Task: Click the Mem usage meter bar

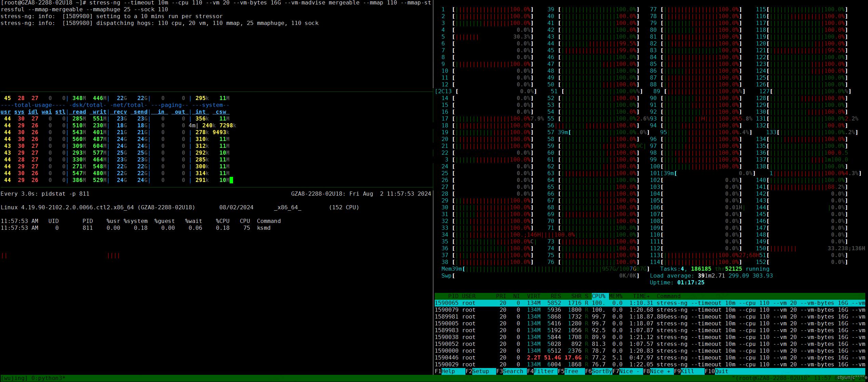Action: tap(545, 269)
